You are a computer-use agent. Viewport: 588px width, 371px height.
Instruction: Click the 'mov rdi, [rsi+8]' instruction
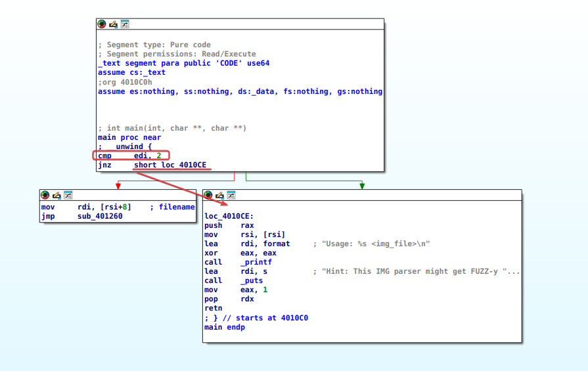tap(86, 207)
